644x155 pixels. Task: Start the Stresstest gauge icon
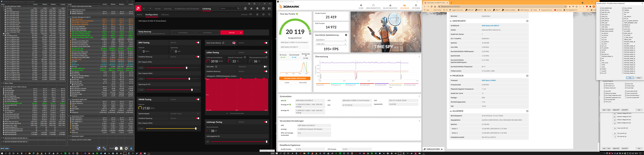coord(251,15)
